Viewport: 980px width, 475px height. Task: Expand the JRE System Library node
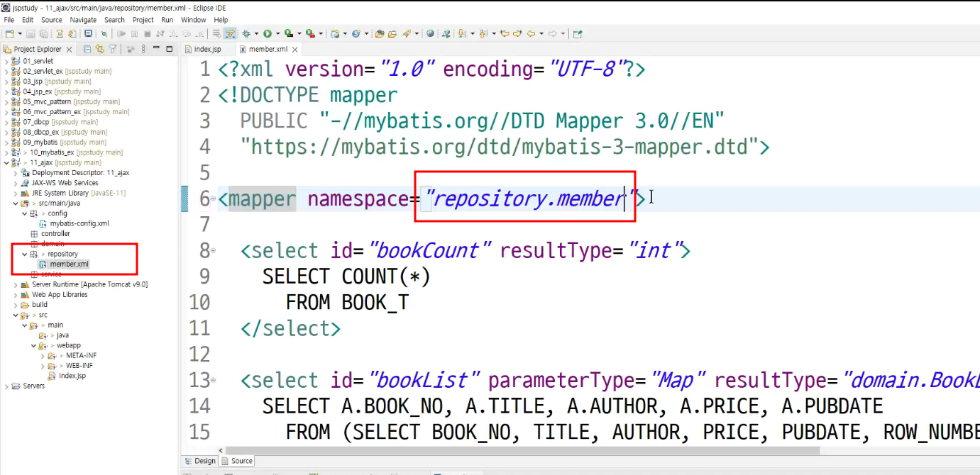pyautogui.click(x=15, y=193)
